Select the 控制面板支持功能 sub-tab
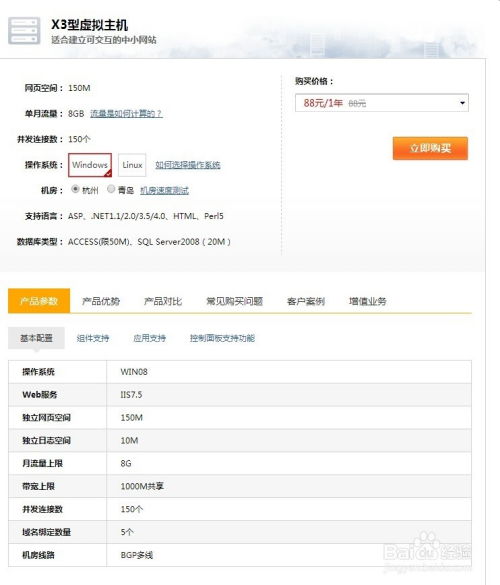 tap(222, 338)
